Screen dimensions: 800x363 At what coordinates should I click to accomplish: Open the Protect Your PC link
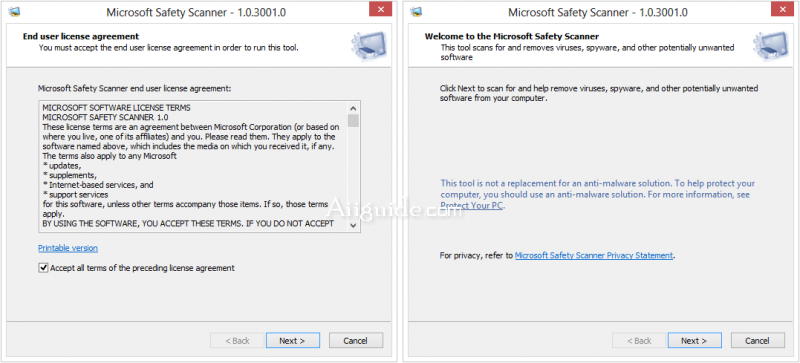(x=472, y=206)
